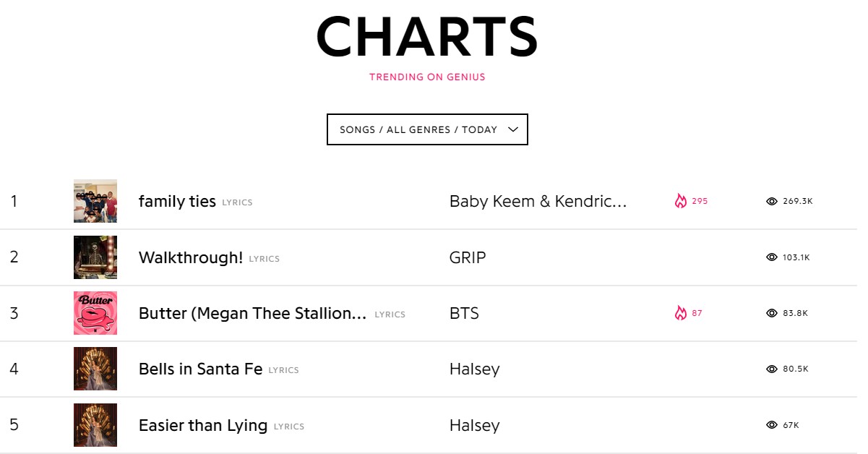The height and width of the screenshot is (454, 868).
Task: Open the Easier than Lying song title
Action: [203, 425]
